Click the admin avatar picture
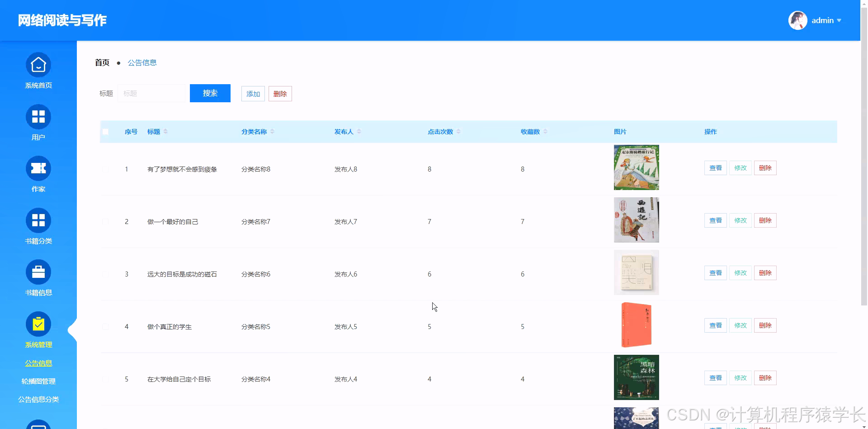The width and height of the screenshot is (868, 429). 797,20
